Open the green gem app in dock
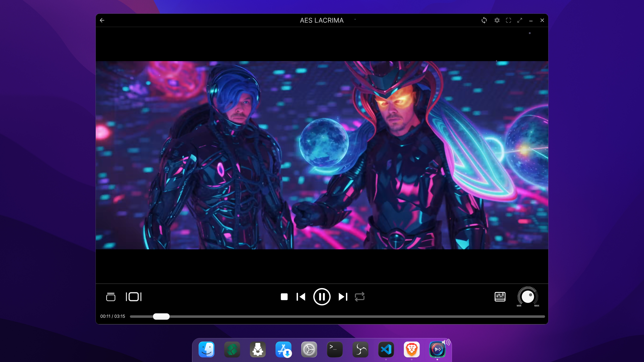This screenshot has height=362, width=644. pyautogui.click(x=232, y=349)
